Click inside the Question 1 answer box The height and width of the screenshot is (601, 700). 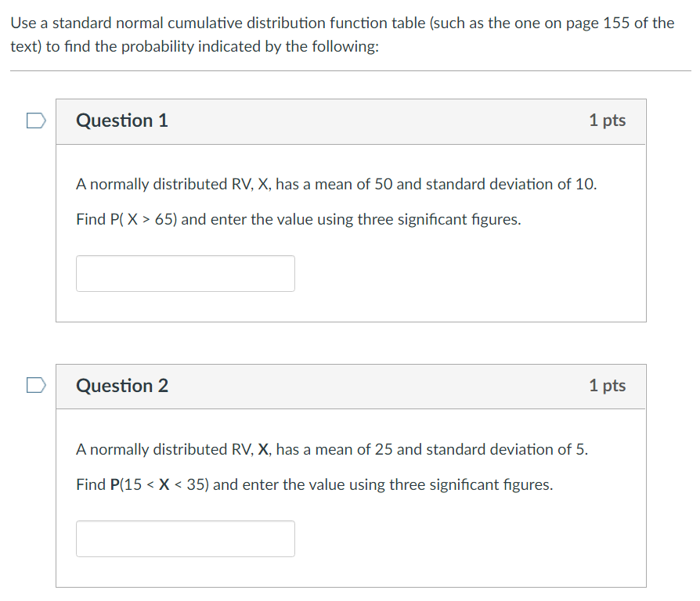coord(185,273)
